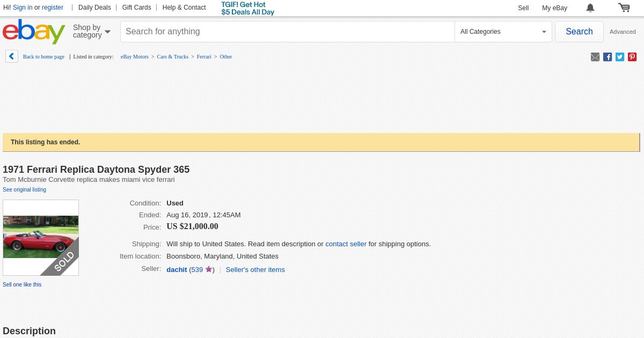Focus the Search for anything field
The width and height of the screenshot is (644, 338).
pyautogui.click(x=288, y=32)
